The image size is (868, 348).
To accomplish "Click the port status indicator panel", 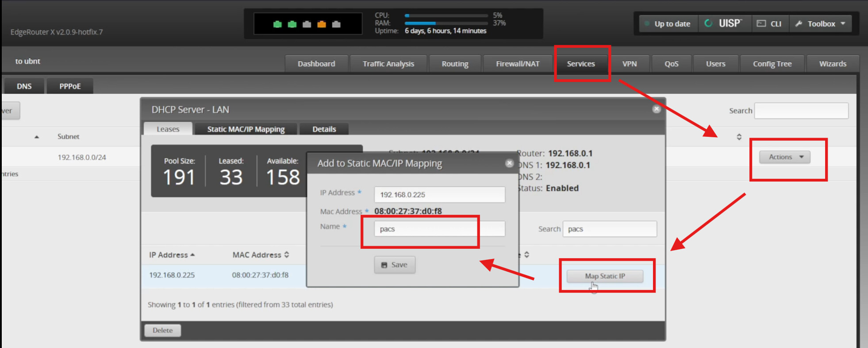I will click(307, 24).
